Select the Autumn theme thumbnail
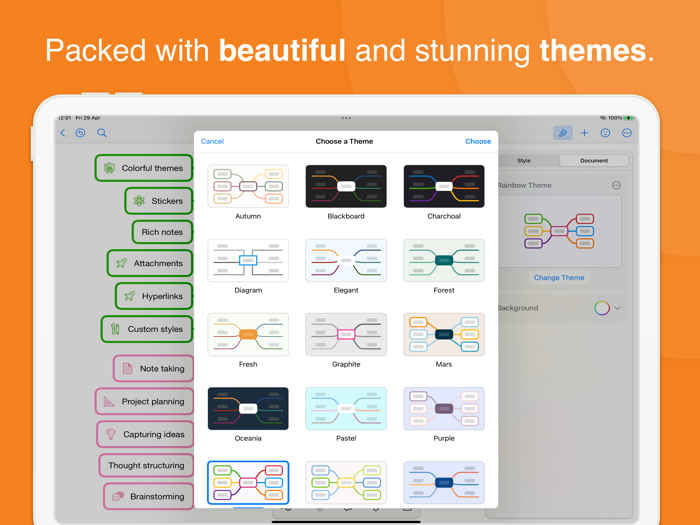Viewport: 700px width, 525px height. tap(248, 187)
